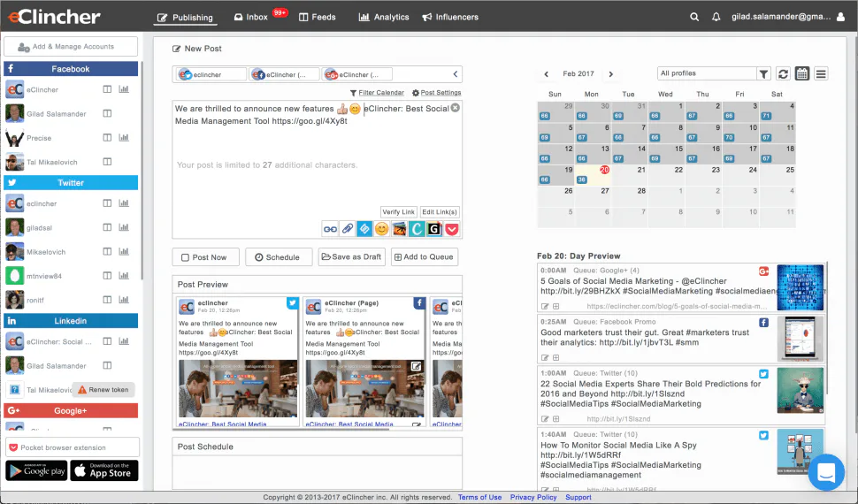Clear the post text with X icon
The height and width of the screenshot is (504, 858).
456,108
